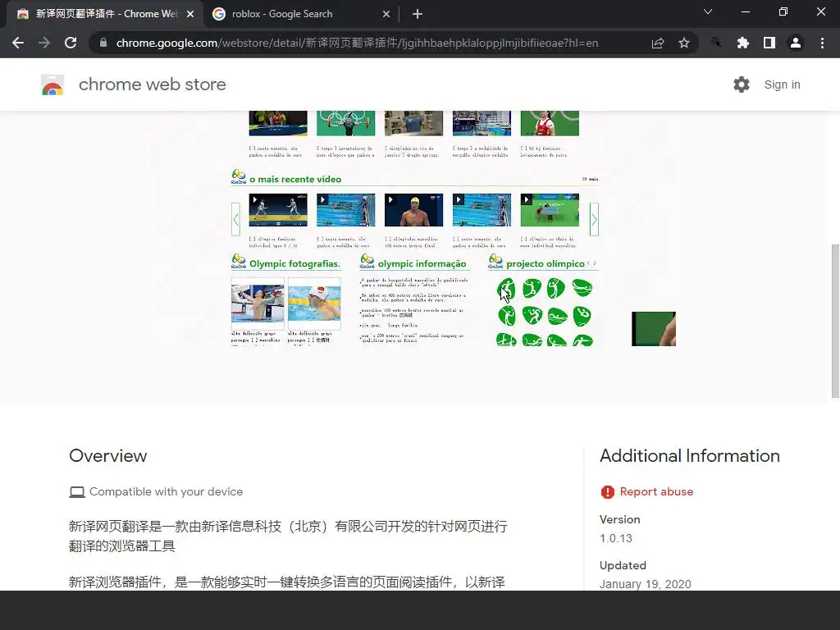The height and width of the screenshot is (630, 840).
Task: Click the 'olympic informação' heading
Action: (422, 263)
